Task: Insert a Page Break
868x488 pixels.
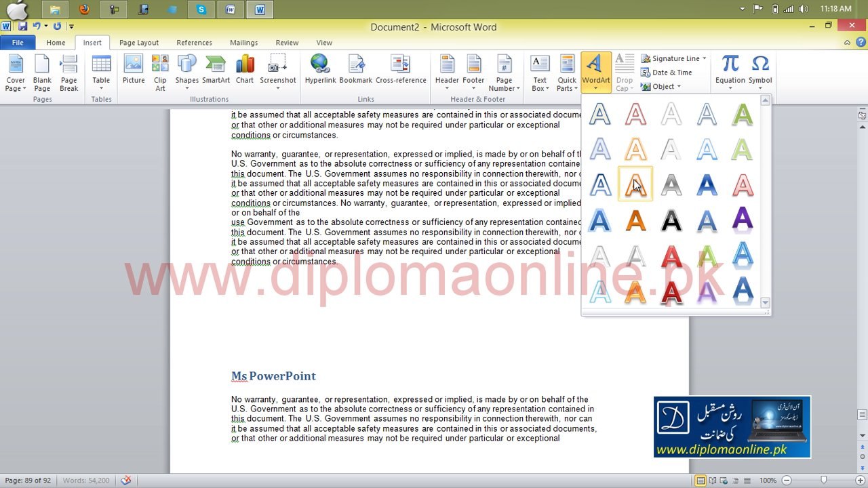Action: [68, 73]
